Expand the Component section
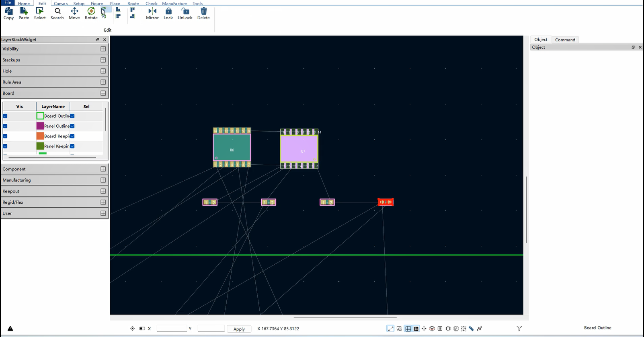 103,169
